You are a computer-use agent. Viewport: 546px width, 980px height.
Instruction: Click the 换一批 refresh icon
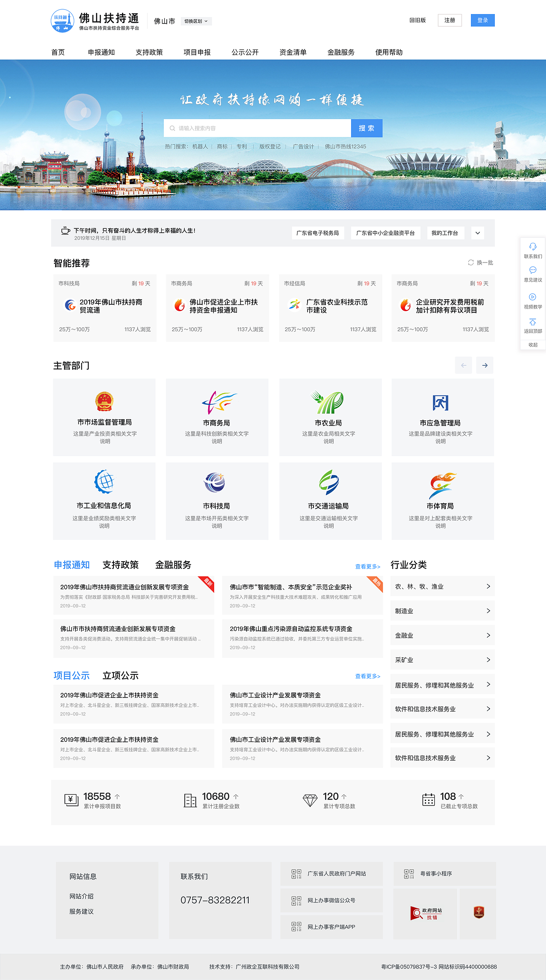[x=471, y=262]
